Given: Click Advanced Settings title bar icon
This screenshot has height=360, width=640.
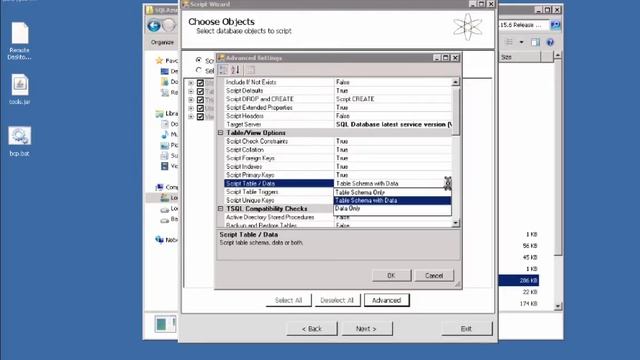Looking at the screenshot, I should click(221, 58).
